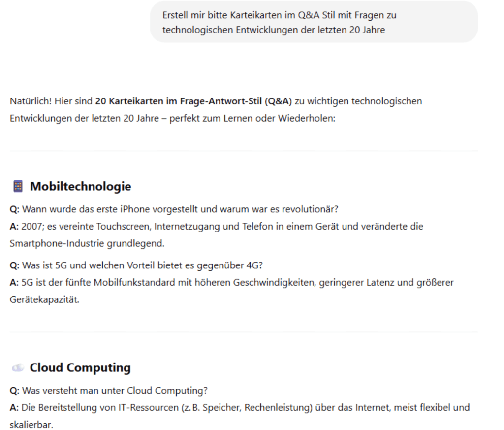The image size is (504, 430).
Task: Click the divider line above Mobiltechnologie section
Action: click(244, 151)
